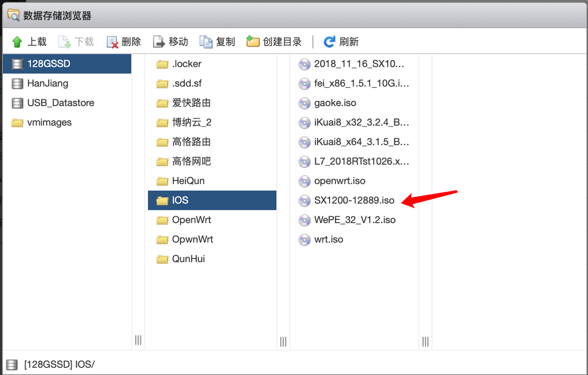Select the wrt.iso file name
The image size is (588, 375).
[x=329, y=240]
